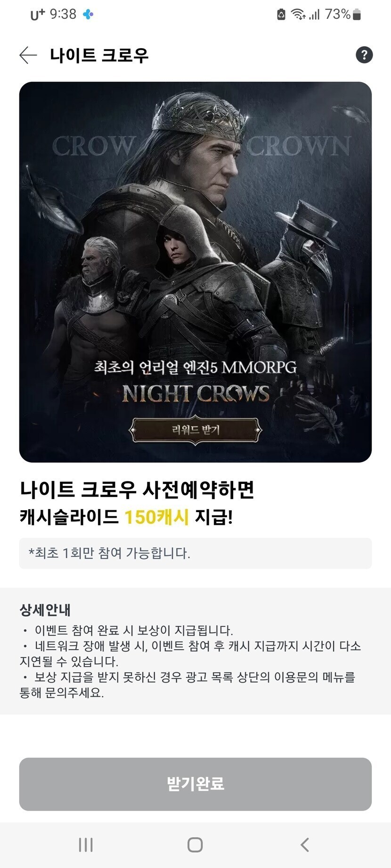Tap the Android navigation back chevron
This screenshot has height=868, width=391.
pyautogui.click(x=305, y=845)
